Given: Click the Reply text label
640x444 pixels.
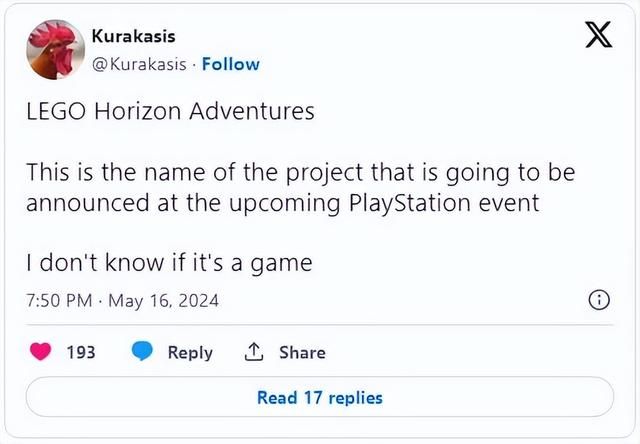Looking at the screenshot, I should coord(190,352).
